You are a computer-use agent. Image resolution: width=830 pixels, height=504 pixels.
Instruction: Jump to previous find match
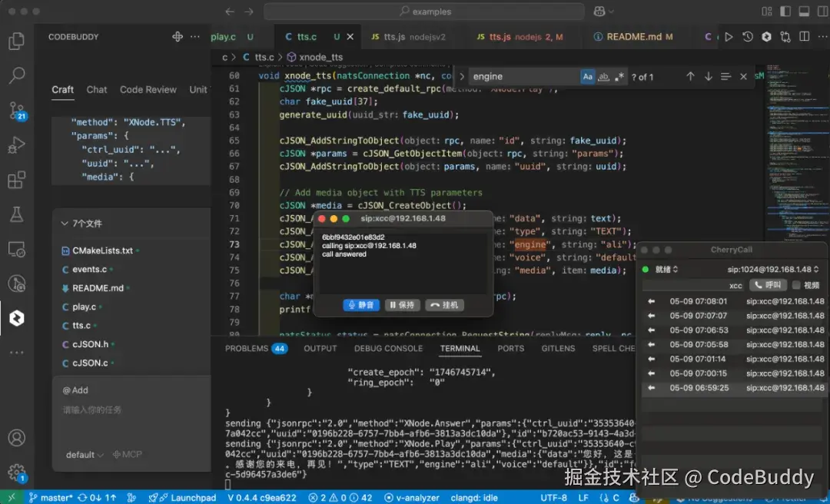pos(690,77)
